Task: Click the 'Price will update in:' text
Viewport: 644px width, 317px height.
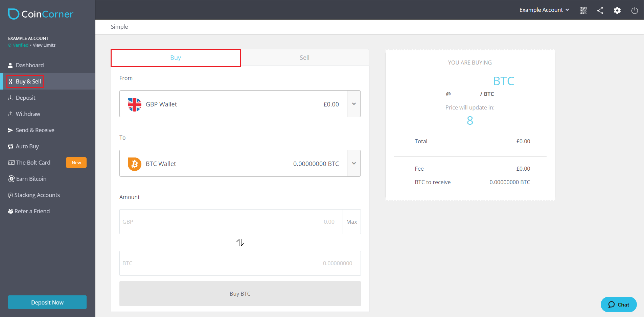Action: [x=470, y=107]
